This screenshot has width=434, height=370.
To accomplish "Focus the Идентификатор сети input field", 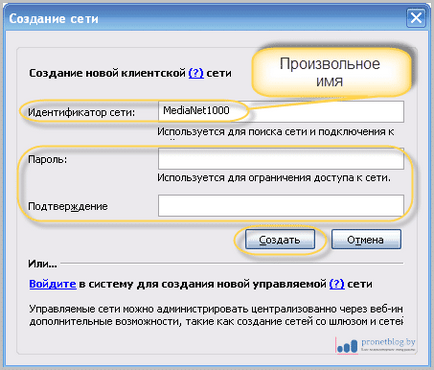I will click(281, 111).
